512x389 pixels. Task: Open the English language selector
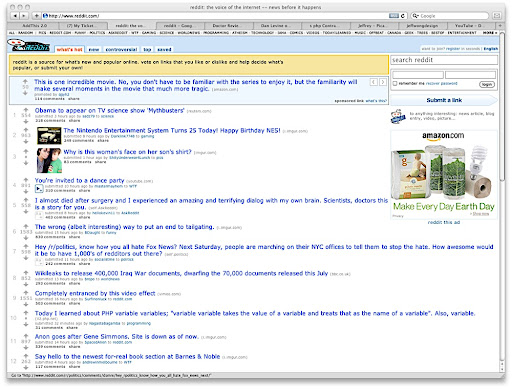491,49
